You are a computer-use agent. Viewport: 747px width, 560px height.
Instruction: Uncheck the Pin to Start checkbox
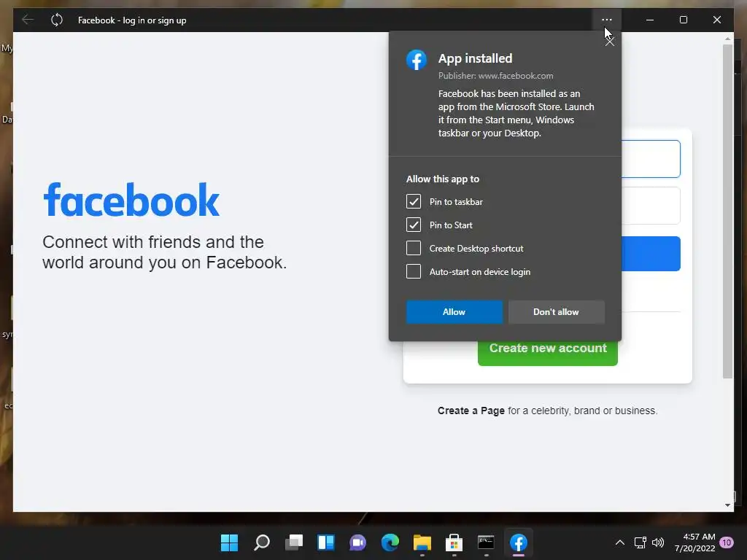coord(414,225)
